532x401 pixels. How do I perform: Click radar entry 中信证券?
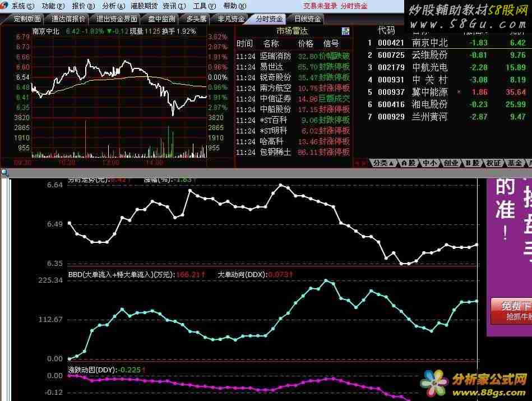(x=293, y=99)
